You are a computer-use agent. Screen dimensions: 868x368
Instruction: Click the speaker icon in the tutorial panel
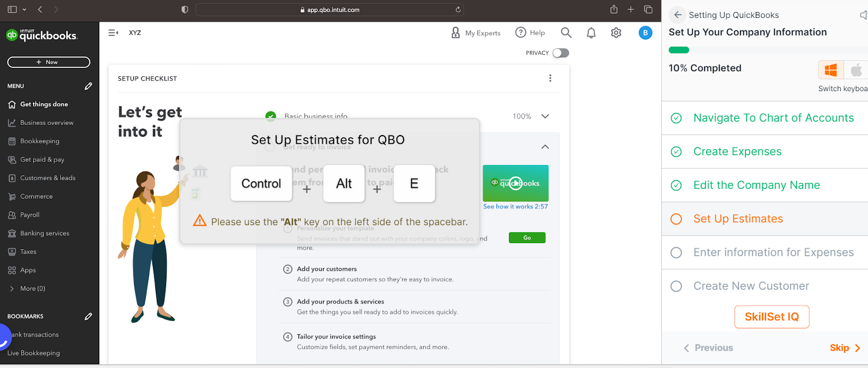coord(863,15)
